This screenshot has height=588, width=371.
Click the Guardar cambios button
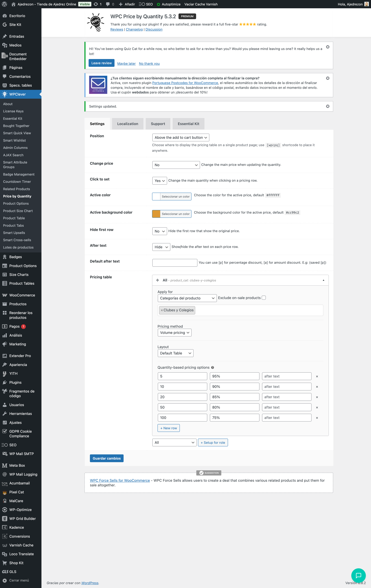(107, 458)
